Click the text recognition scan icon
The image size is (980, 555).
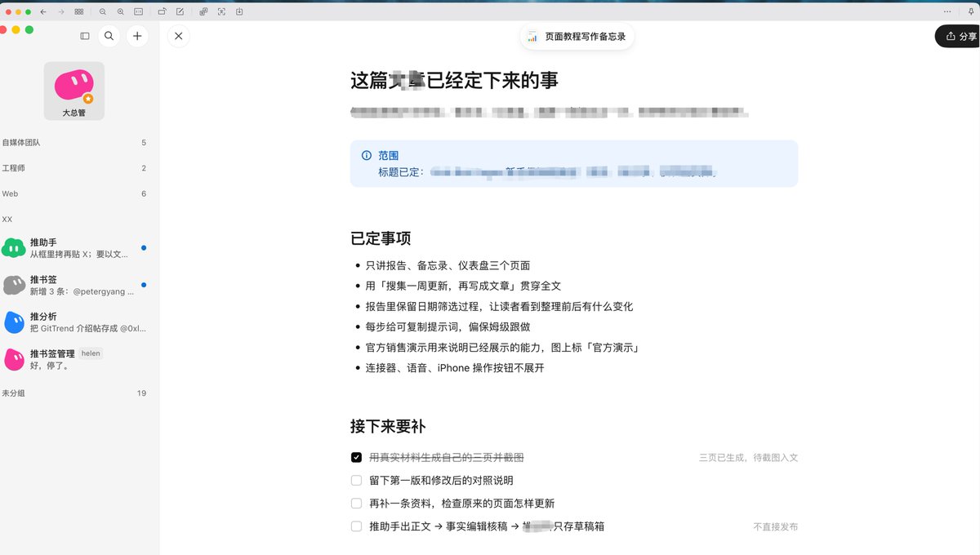(221, 12)
